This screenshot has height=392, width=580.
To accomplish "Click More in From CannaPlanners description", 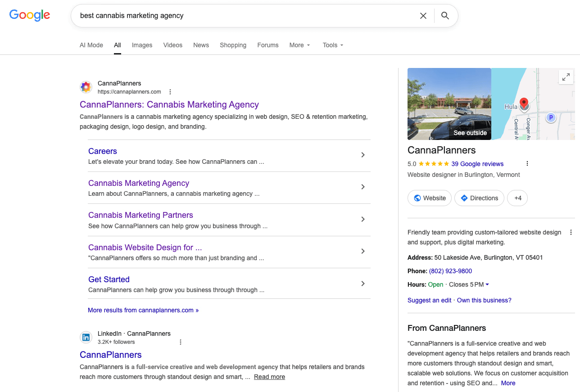I will point(508,383).
